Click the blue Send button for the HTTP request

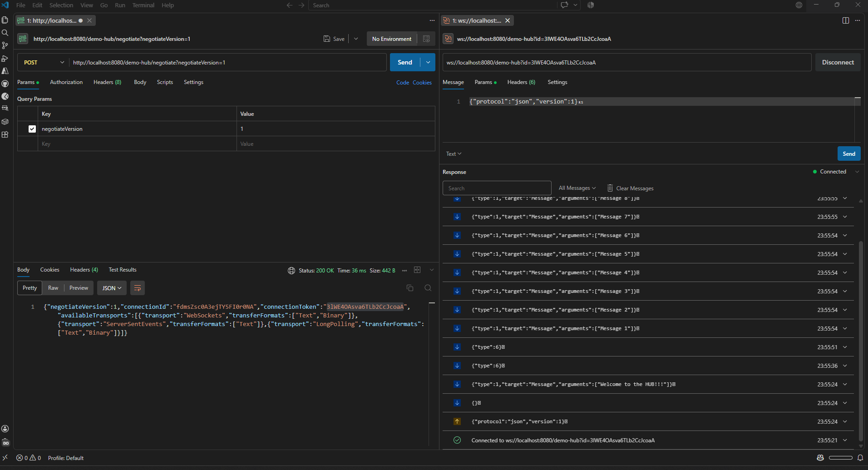pos(405,62)
